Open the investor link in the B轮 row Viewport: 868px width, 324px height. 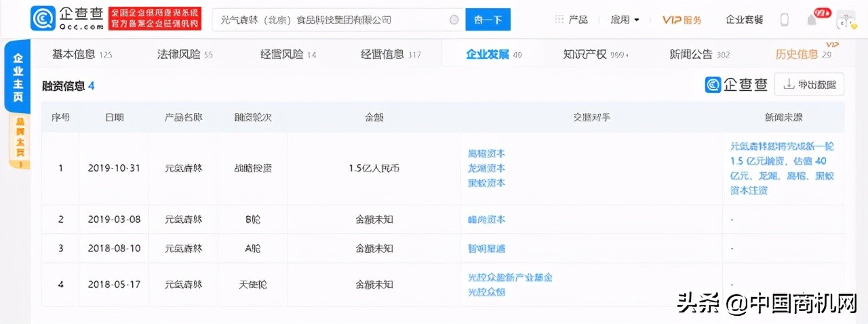[486, 220]
